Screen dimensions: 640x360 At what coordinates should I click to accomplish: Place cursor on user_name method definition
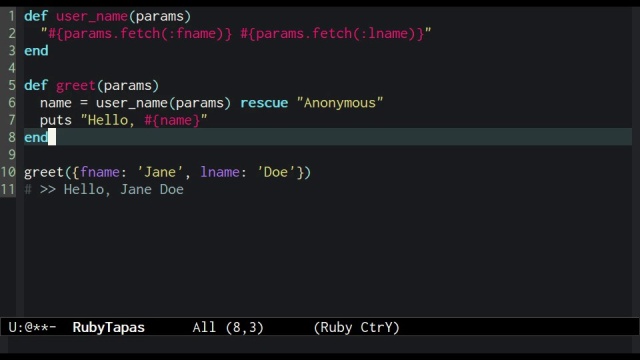pos(92,16)
